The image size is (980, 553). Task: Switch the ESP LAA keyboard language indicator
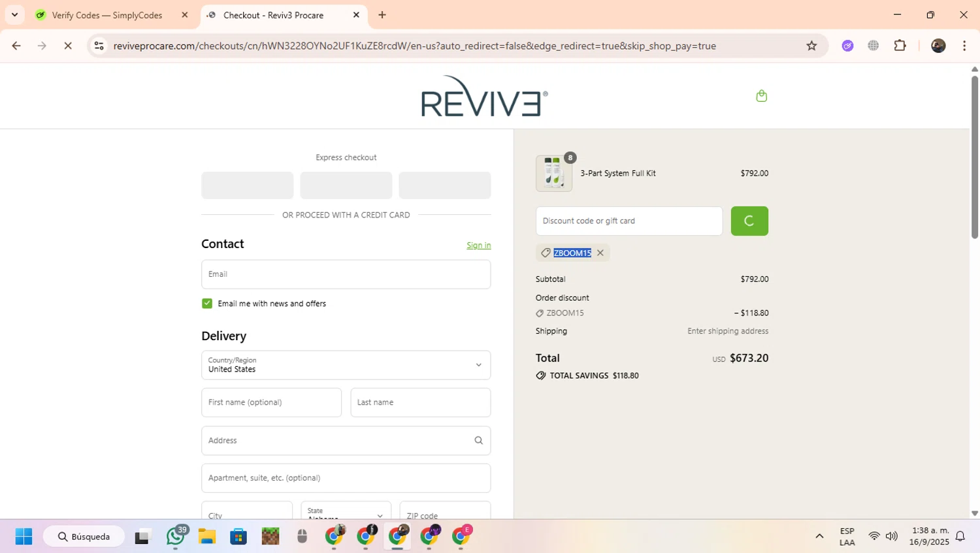tap(847, 537)
